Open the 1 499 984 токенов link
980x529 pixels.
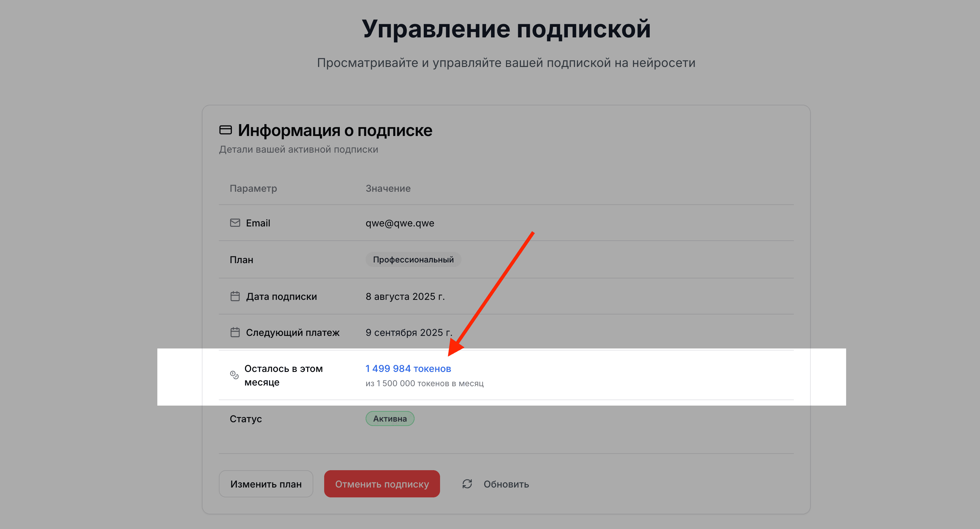coord(408,369)
